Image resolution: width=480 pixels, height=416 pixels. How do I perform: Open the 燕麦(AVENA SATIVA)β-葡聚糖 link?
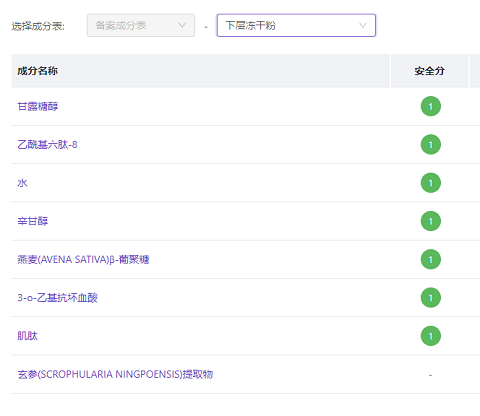(x=83, y=259)
